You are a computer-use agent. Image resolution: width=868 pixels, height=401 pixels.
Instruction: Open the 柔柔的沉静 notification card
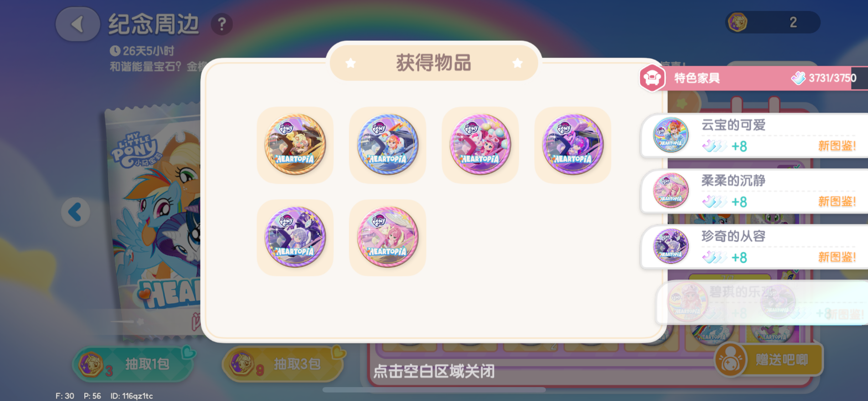pos(754,191)
